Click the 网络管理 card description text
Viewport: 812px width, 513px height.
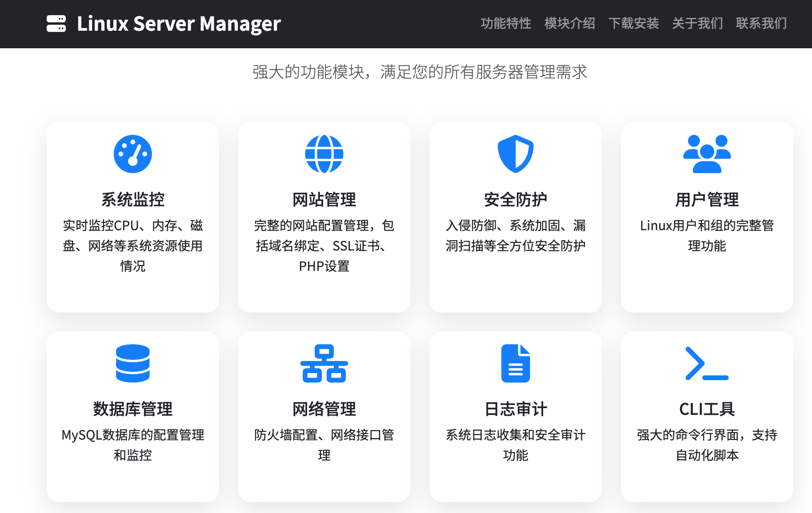click(x=324, y=444)
